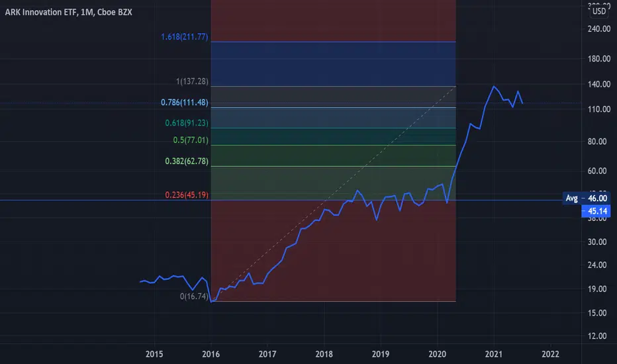Viewport: 617px width, 364px height.
Task: Select the 0(16.74) base level label
Action: (x=194, y=296)
